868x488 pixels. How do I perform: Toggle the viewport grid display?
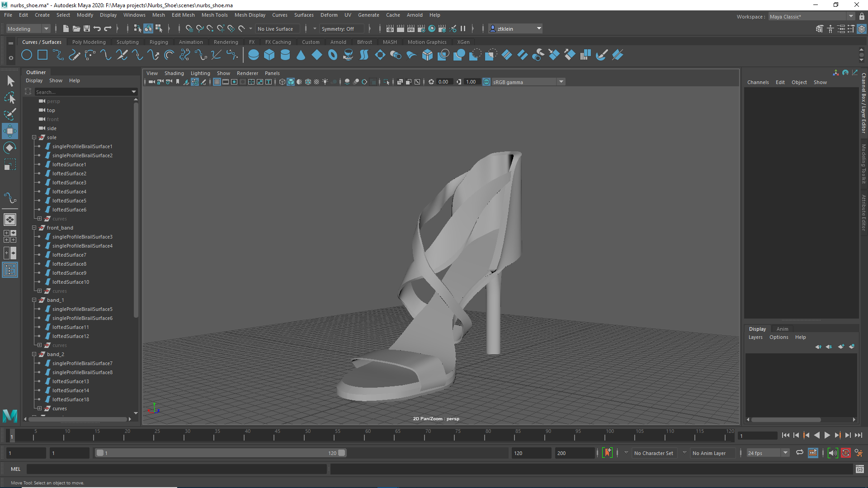coord(217,82)
